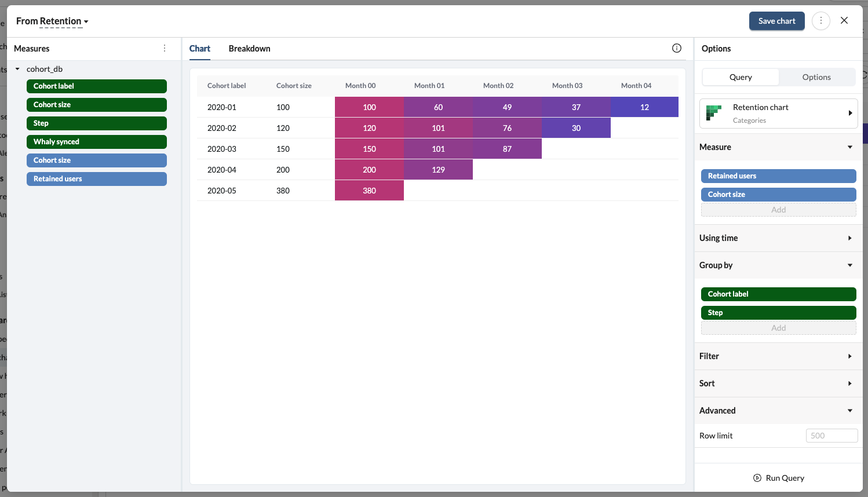This screenshot has width=868, height=497.
Task: Switch to the Options tab in the side panel
Action: pyautogui.click(x=816, y=77)
